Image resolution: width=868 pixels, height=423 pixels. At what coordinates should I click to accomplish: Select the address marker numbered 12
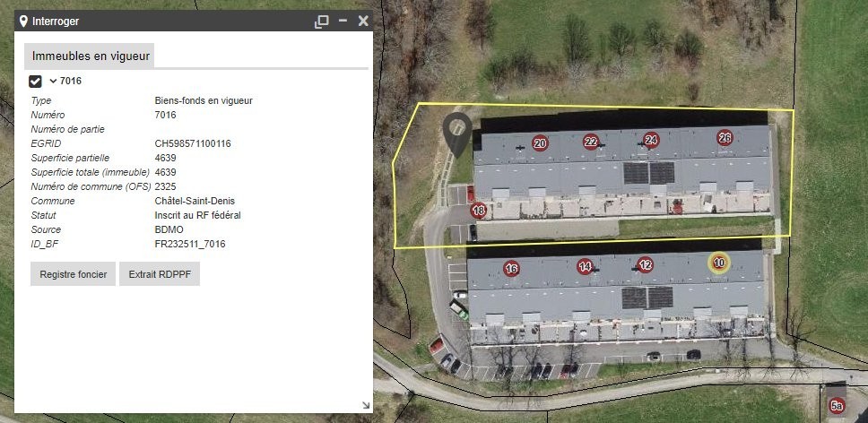coord(645,265)
